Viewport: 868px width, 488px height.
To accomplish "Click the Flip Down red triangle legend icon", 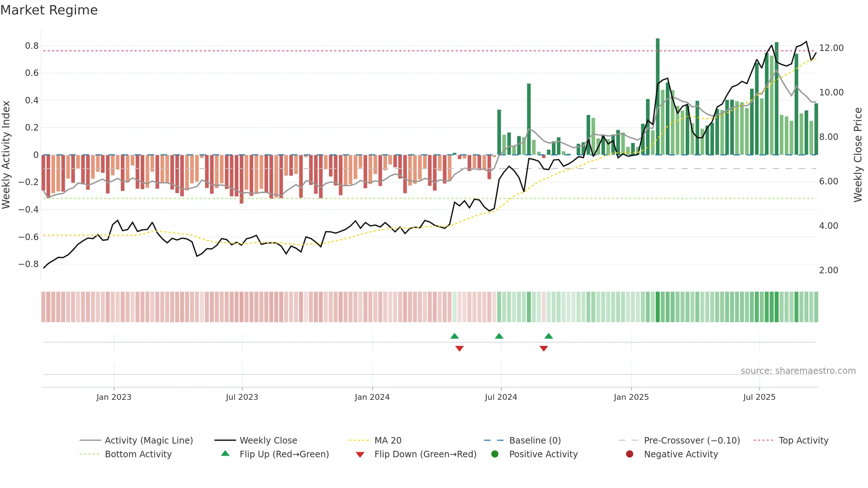I will click(x=360, y=455).
